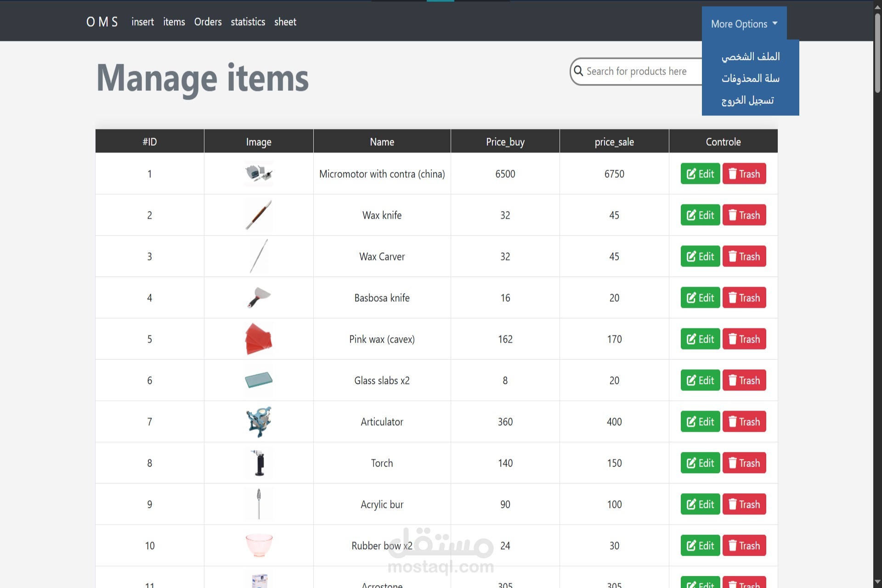882x588 pixels.
Task: Edit the Torch item
Action: [x=700, y=463]
